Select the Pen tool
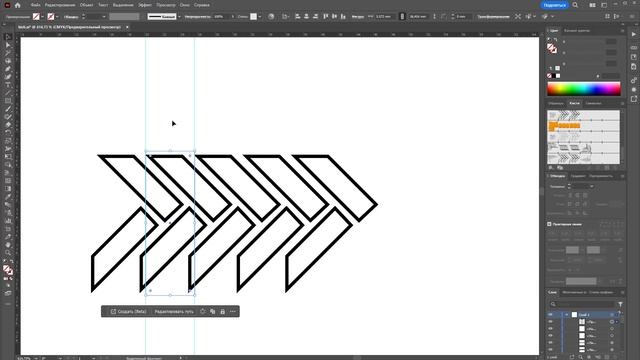Image resolution: width=640 pixels, height=360 pixels. pos(8,69)
